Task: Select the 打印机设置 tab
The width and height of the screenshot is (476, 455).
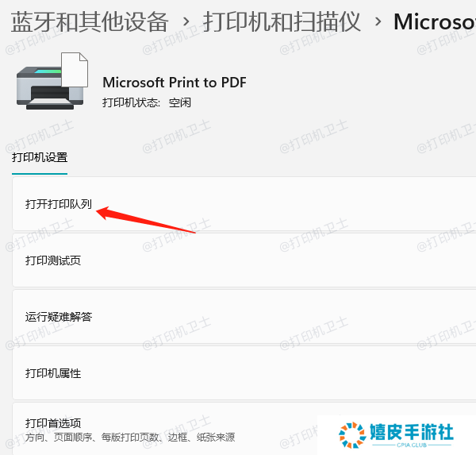Action: coord(40,158)
